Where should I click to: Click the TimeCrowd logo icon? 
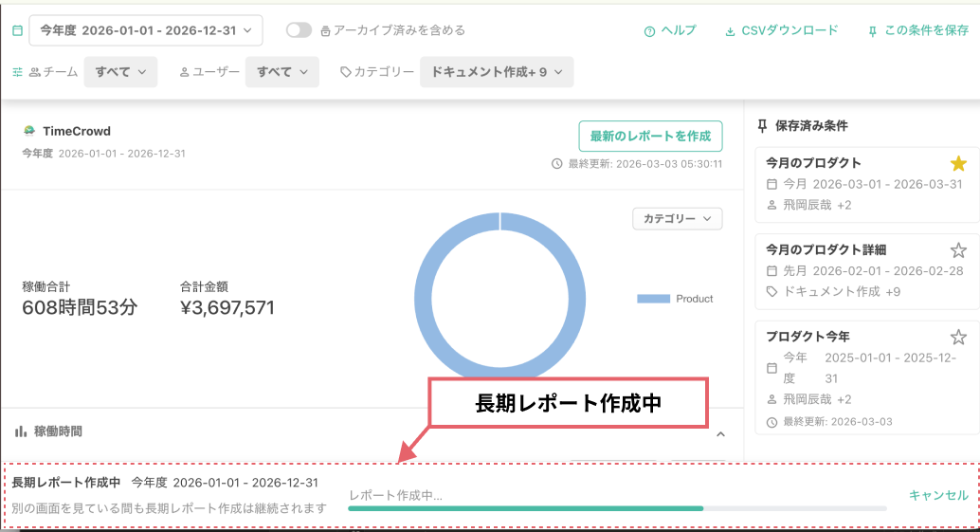tap(28, 131)
